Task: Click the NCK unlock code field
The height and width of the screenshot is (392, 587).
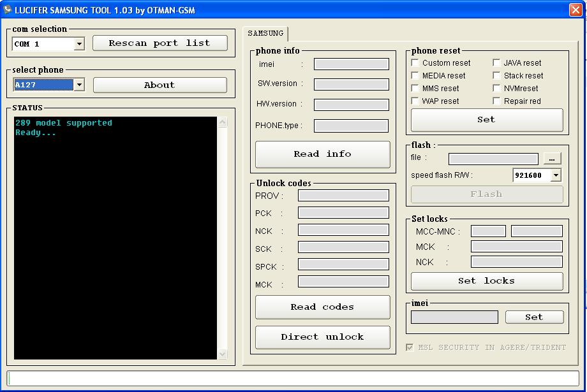Action: coord(343,230)
